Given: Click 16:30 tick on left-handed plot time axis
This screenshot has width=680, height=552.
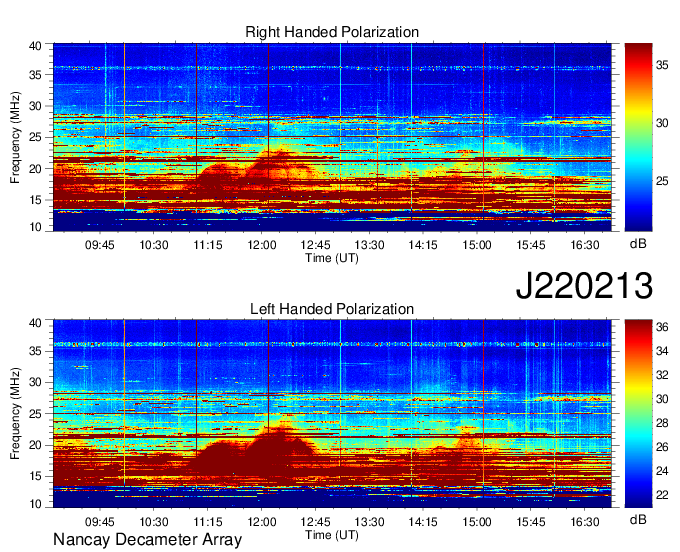Looking at the screenshot, I should point(585,522).
